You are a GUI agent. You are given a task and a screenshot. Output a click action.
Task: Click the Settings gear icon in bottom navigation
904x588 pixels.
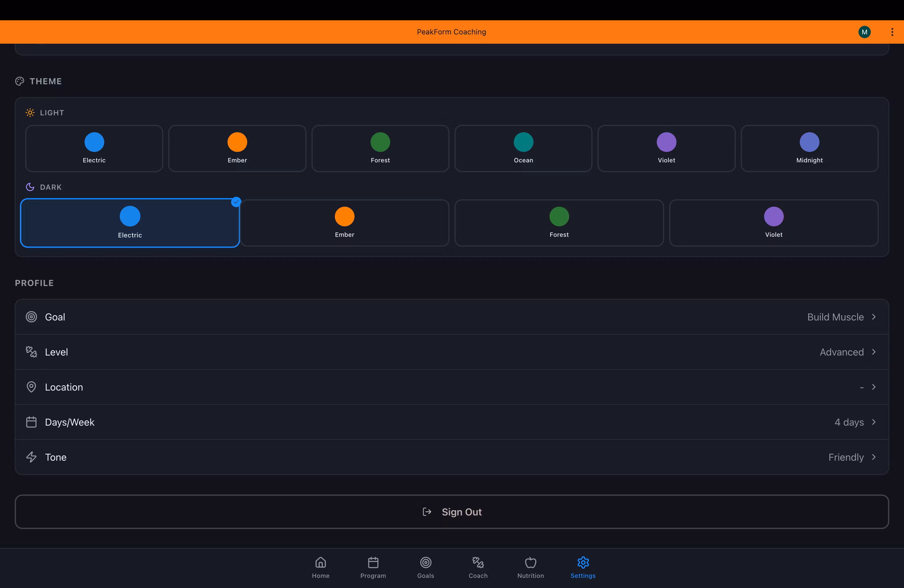point(583,562)
